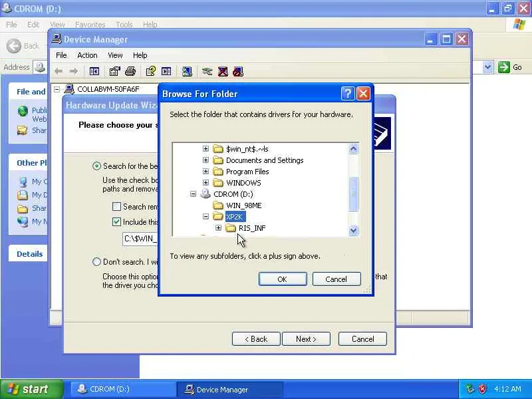Image resolution: width=532 pixels, height=399 pixels.
Task: Click the COLLABVM-50FA6F computer icon
Action: (69, 89)
